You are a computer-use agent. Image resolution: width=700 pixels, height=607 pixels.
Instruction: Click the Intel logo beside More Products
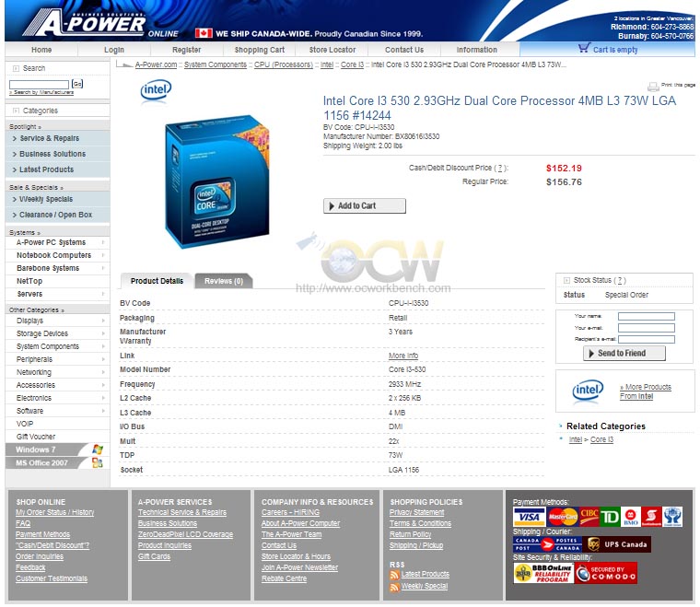(x=588, y=391)
